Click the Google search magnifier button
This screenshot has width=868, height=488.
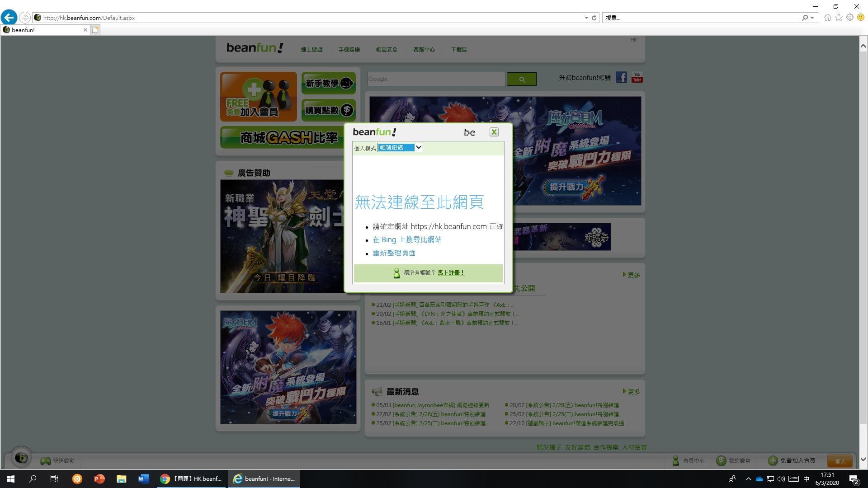522,79
